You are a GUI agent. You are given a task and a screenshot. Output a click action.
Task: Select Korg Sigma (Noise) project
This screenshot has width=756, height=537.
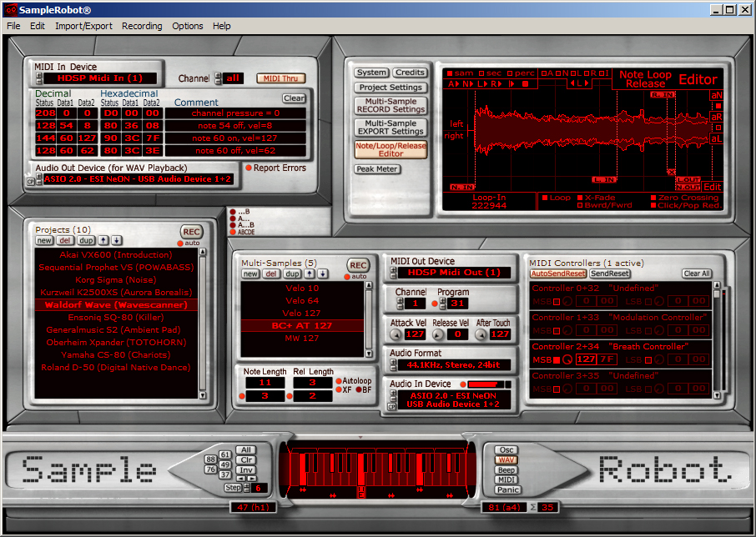[x=115, y=280]
